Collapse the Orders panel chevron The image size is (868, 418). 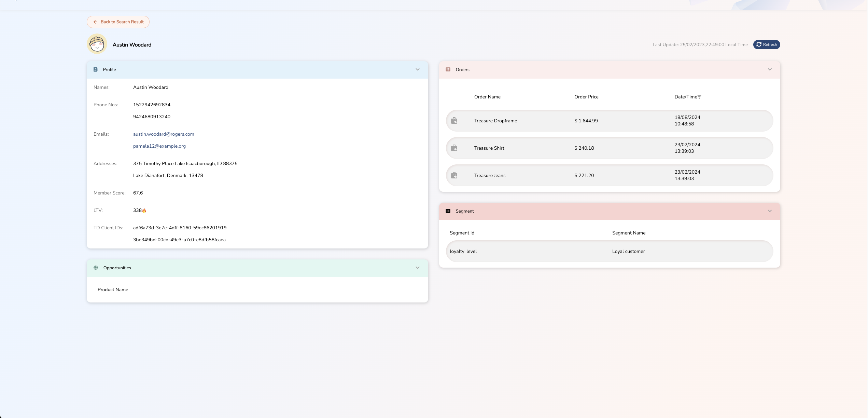tap(770, 69)
